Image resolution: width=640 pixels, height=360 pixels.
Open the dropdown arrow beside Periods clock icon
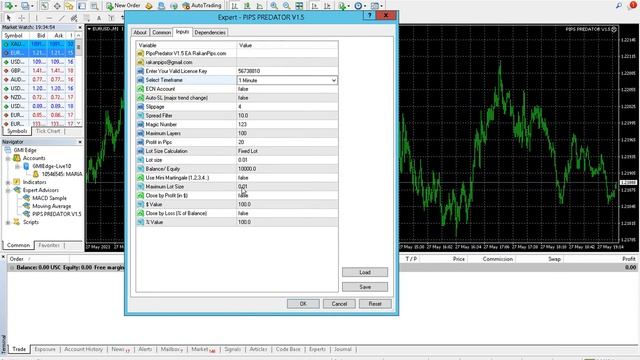[x=365, y=6]
